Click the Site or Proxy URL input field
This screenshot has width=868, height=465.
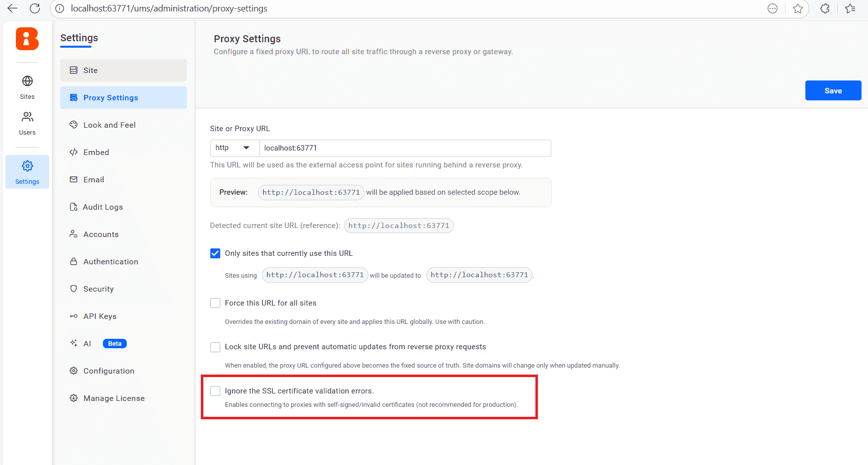coord(405,148)
